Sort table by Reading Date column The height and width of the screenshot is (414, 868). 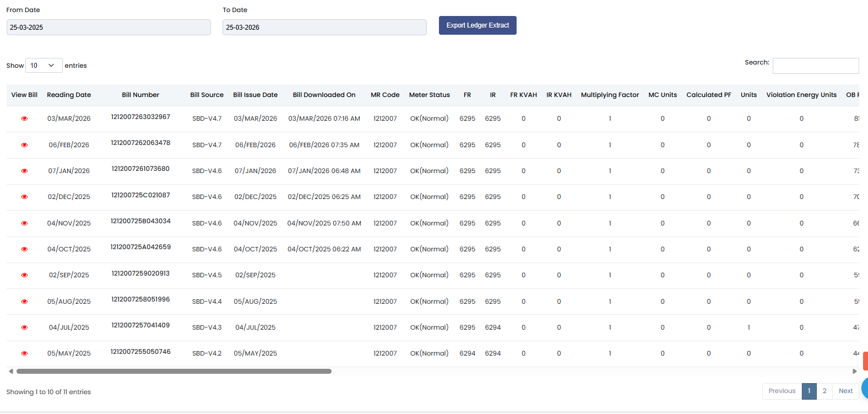(x=69, y=95)
